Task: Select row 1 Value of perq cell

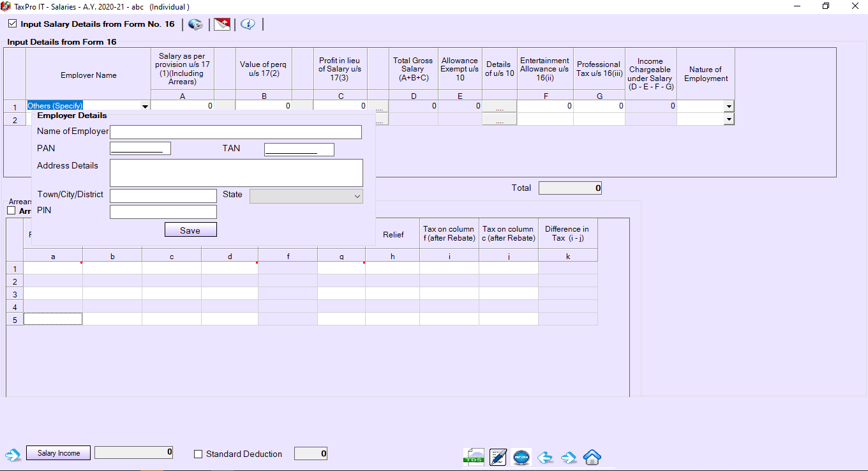Action: pos(264,106)
